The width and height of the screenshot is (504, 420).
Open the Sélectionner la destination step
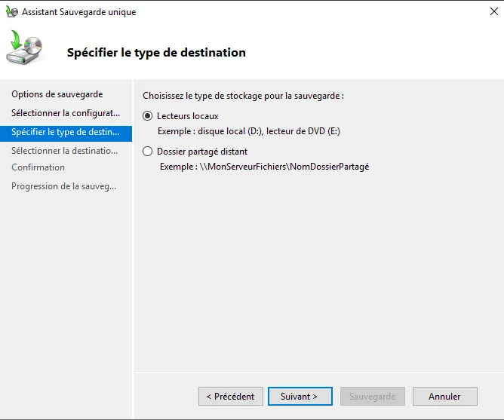point(65,151)
